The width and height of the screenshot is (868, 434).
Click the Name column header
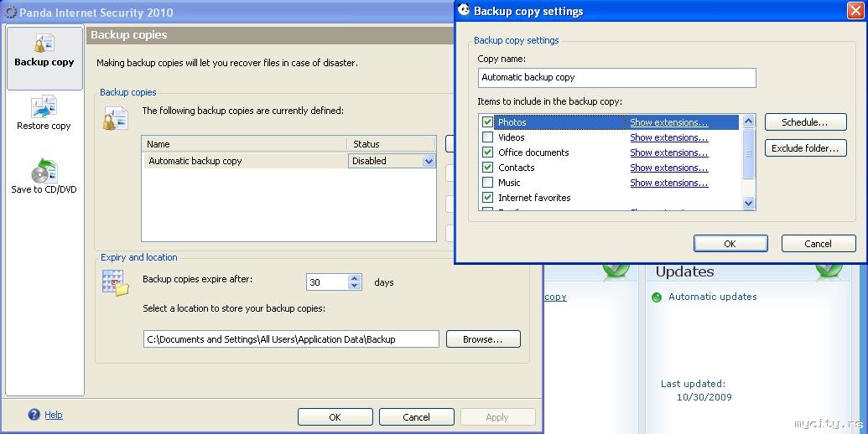click(x=244, y=144)
